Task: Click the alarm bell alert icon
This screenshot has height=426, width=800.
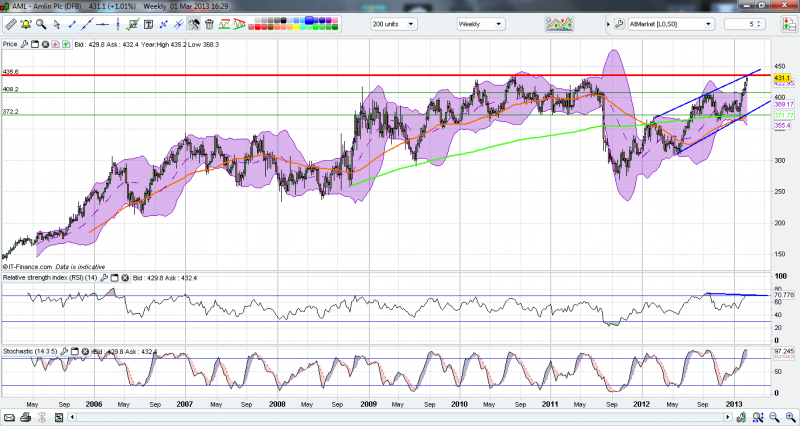Action: pyautogui.click(x=26, y=24)
